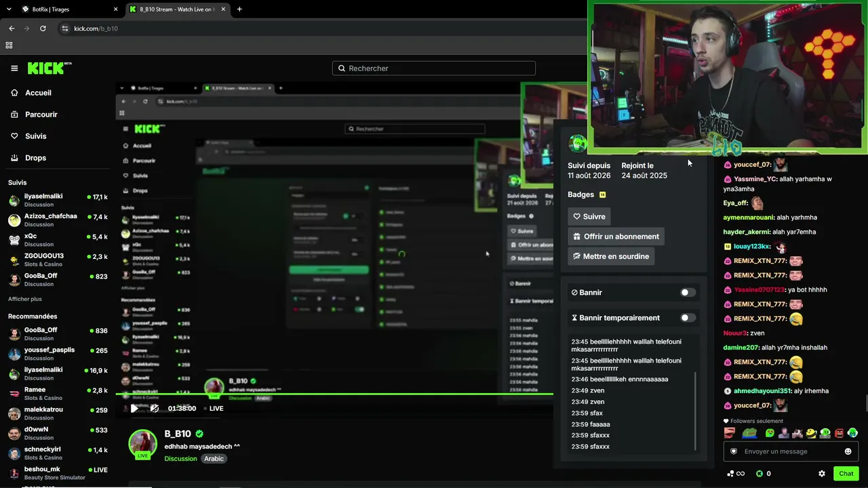
Task: Click the verified badge beside B_B10 title
Action: [x=199, y=434]
